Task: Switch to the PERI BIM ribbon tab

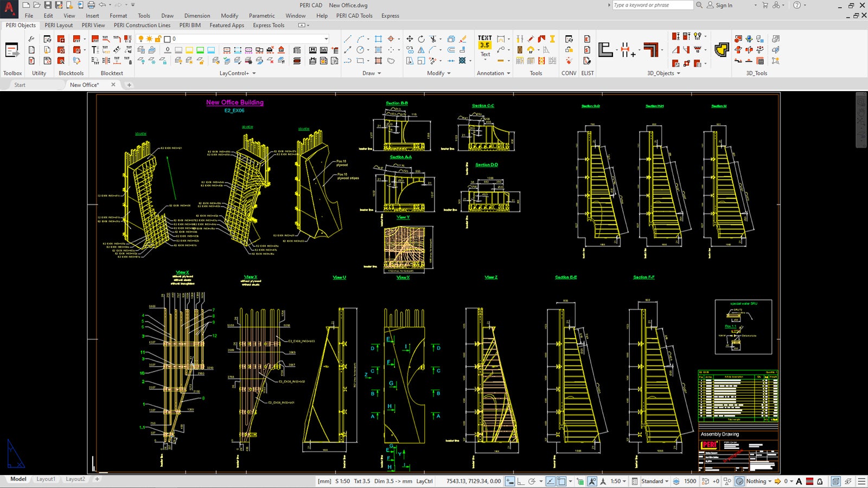Action: 190,25
